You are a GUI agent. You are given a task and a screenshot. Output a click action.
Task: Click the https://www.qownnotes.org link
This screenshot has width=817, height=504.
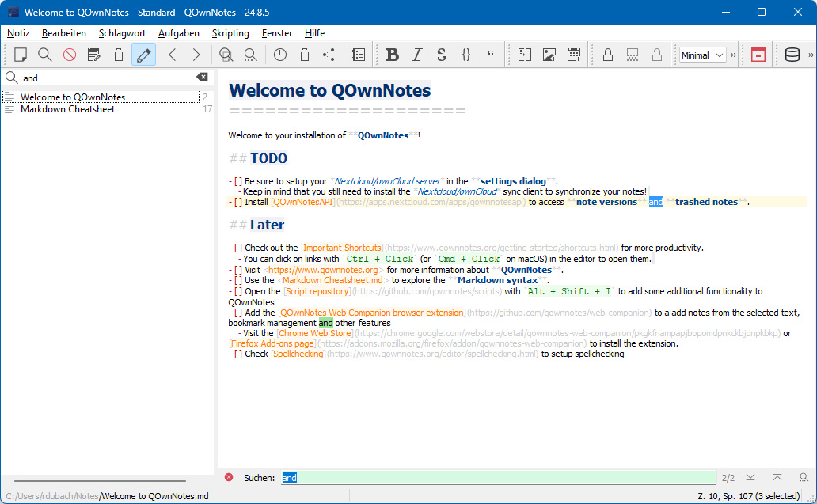click(x=323, y=270)
